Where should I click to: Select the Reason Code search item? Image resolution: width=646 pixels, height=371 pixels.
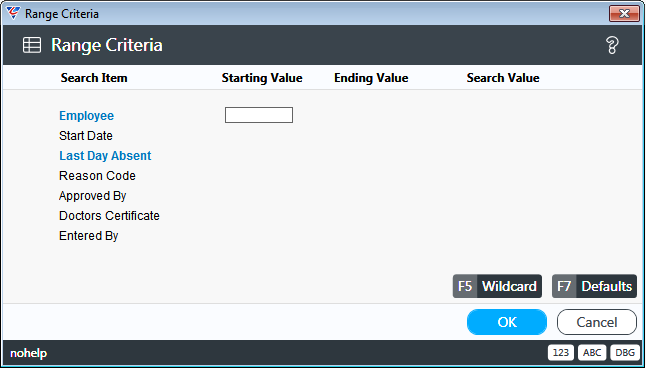coord(97,176)
